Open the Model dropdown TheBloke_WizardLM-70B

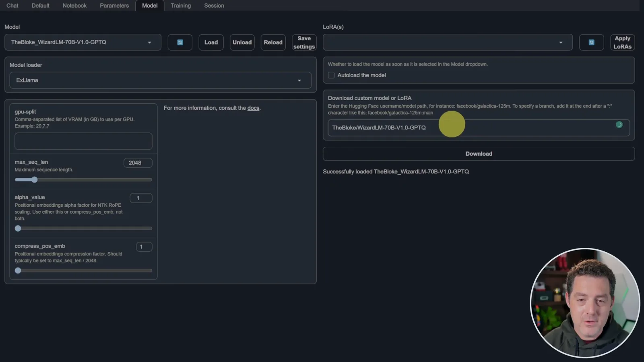click(83, 42)
